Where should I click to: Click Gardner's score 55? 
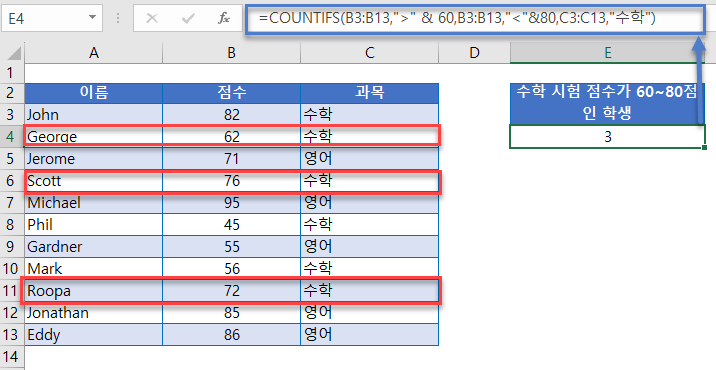pyautogui.click(x=232, y=247)
